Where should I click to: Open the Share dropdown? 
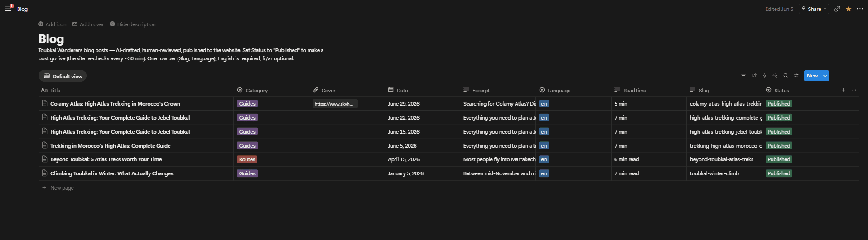(x=814, y=9)
